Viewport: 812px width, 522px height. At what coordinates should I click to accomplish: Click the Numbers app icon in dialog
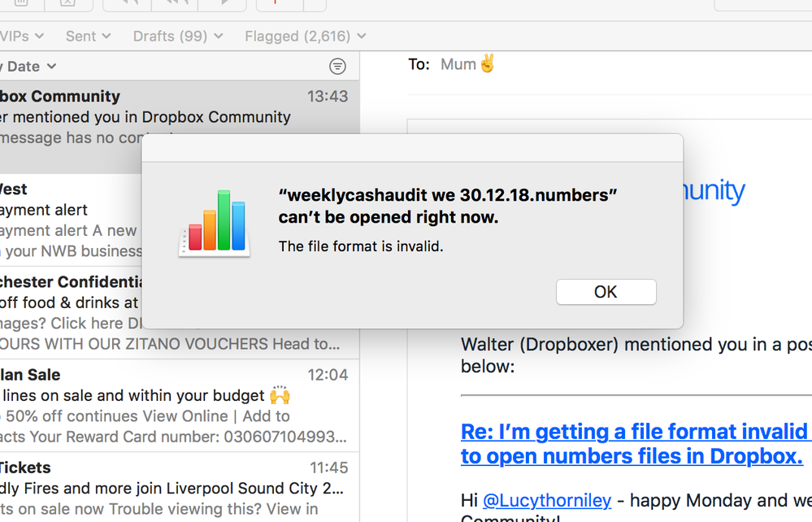point(215,223)
